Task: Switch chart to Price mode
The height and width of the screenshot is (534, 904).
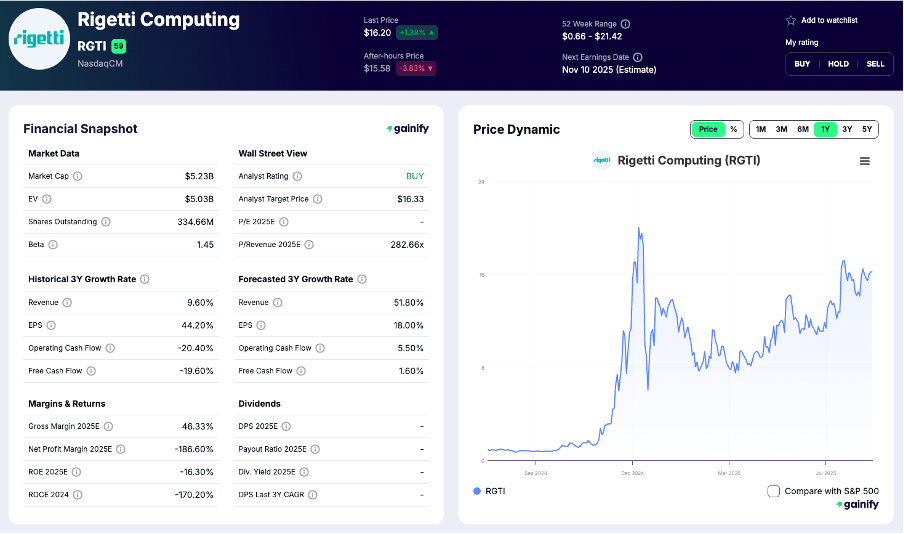Action: [708, 129]
